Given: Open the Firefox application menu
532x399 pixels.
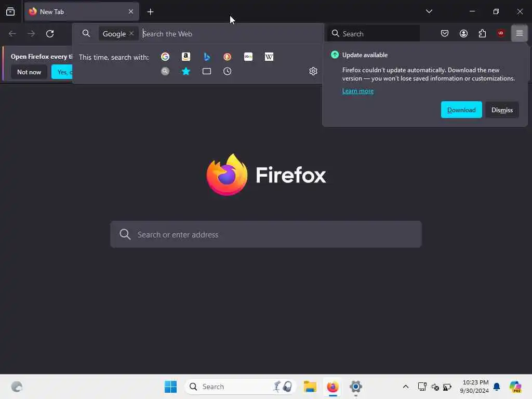Looking at the screenshot, I should pyautogui.click(x=520, y=33).
